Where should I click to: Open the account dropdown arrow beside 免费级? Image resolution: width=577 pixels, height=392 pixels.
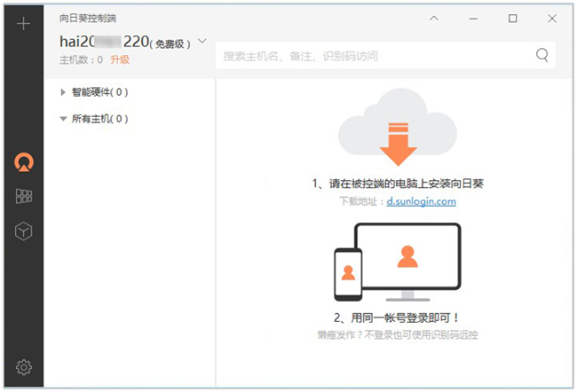point(202,41)
